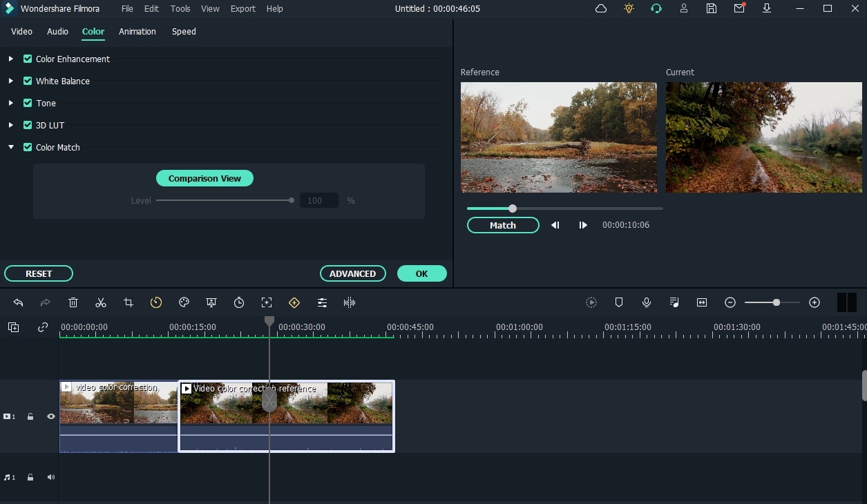Viewport: 867px width, 504px height.
Task: Click the Green Screen icon
Action: click(211, 302)
